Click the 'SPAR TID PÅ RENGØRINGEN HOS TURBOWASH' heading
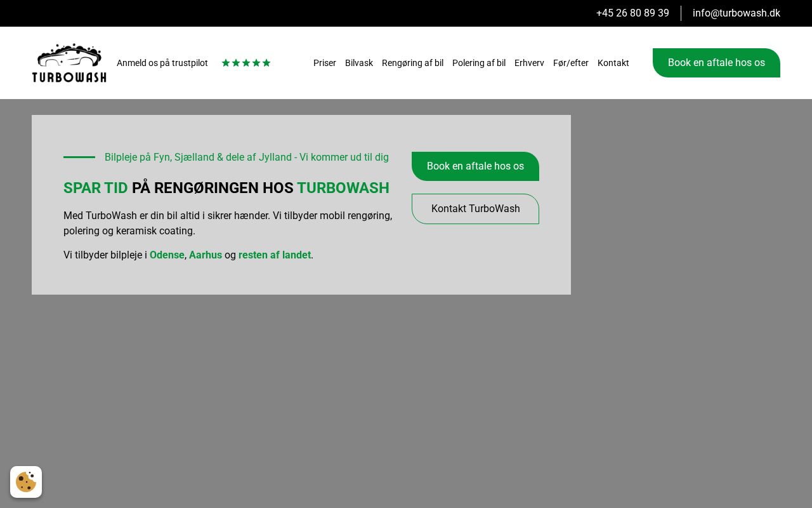 point(226,188)
